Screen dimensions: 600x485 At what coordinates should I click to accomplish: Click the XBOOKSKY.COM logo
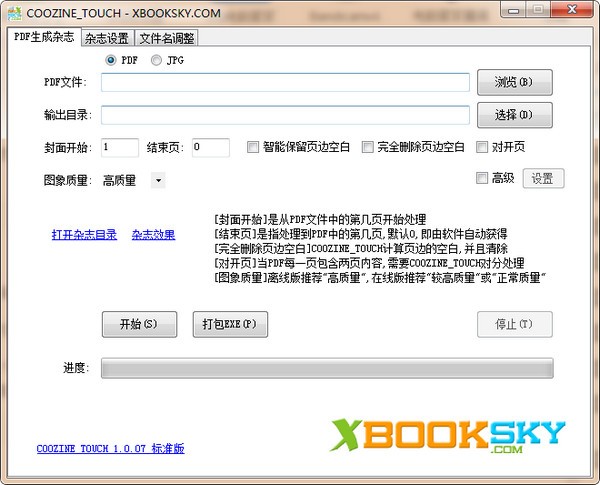448,436
